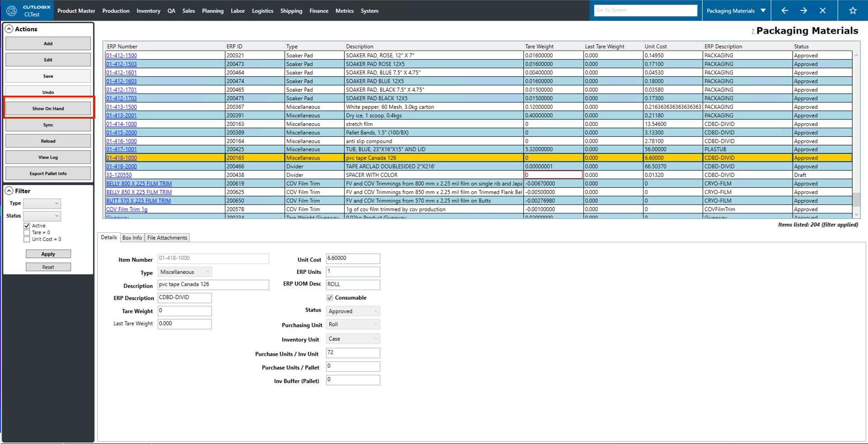Click the grid vertical scrollbar thumb
Viewport: 868px width, 444px height.
pos(856,199)
